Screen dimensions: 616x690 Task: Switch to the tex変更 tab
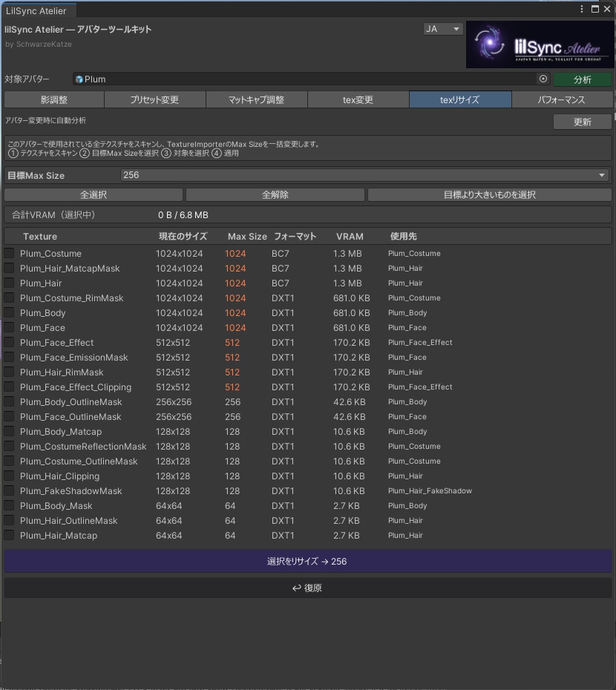358,99
